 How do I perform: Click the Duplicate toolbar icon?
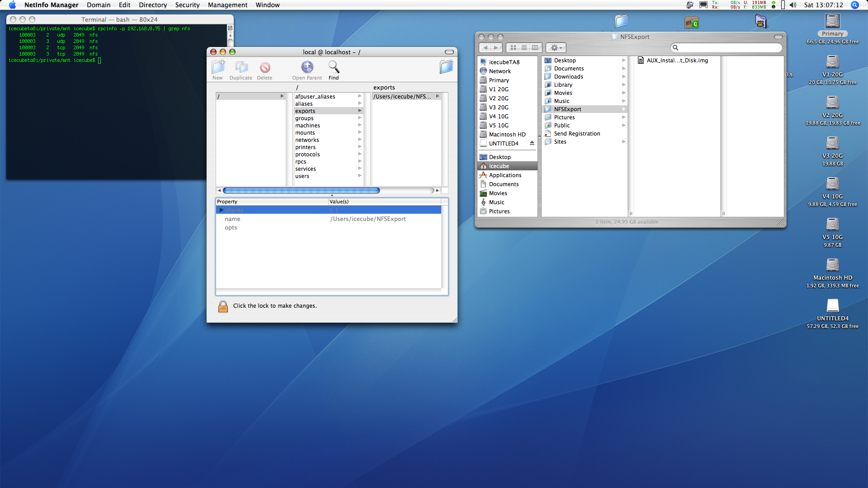[x=241, y=67]
